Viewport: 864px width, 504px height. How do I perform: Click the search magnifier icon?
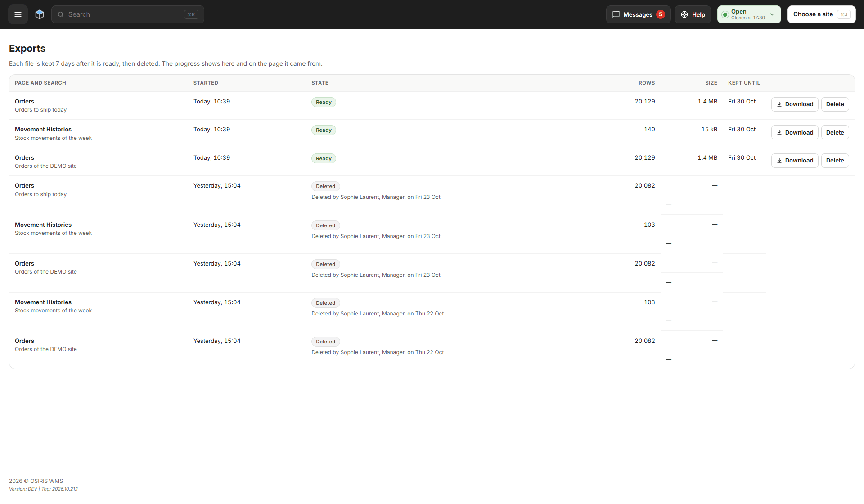point(61,14)
